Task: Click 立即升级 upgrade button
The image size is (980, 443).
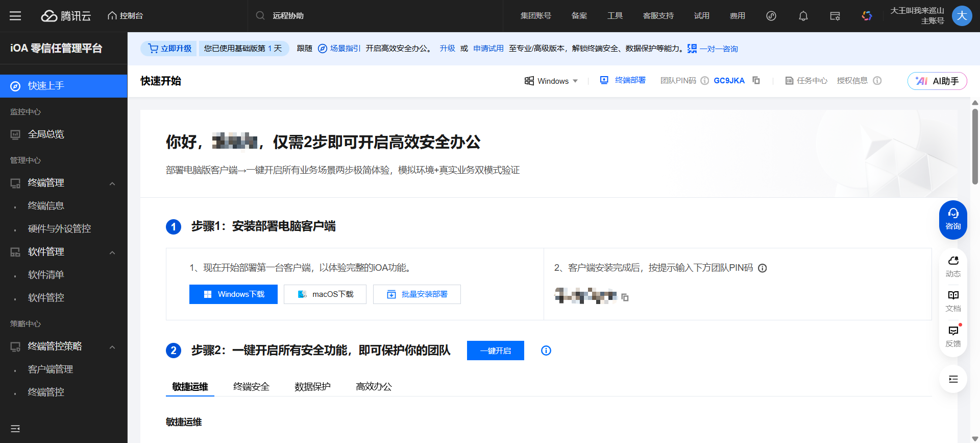Action: pyautogui.click(x=169, y=49)
